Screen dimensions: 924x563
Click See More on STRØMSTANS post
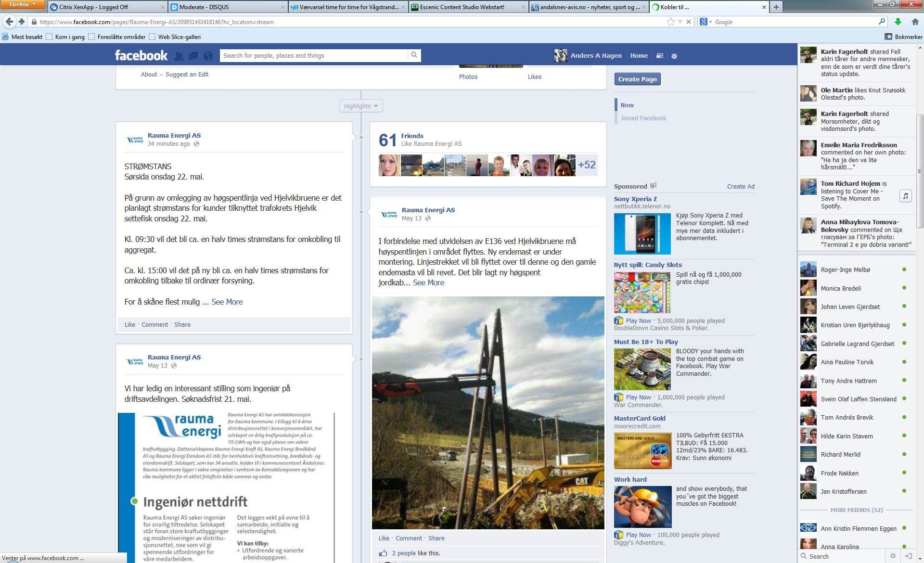pyautogui.click(x=227, y=302)
